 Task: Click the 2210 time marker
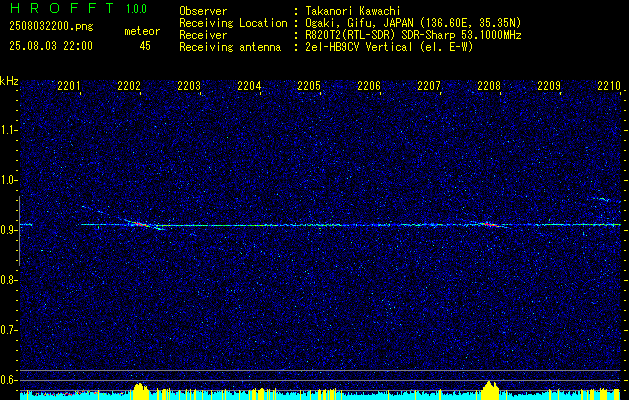pyautogui.click(x=609, y=86)
